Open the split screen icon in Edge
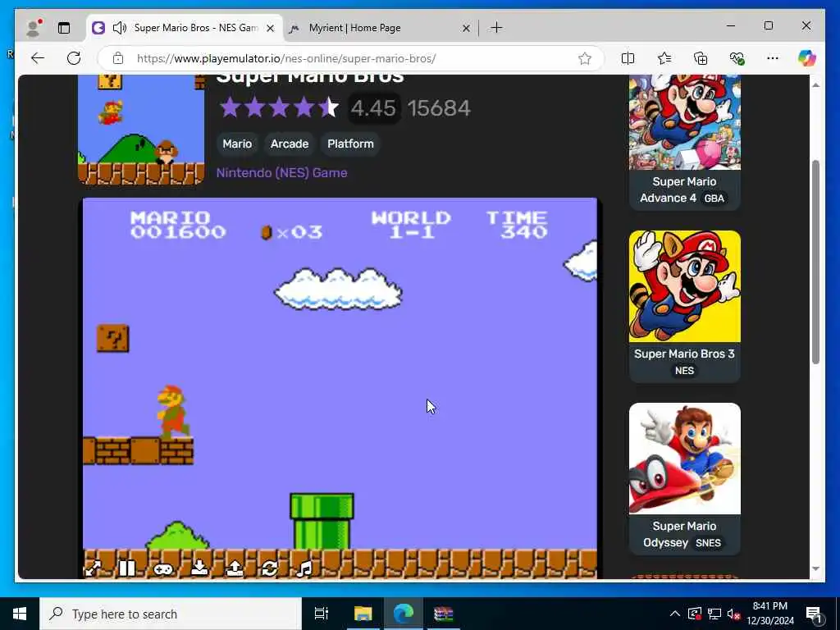Image resolution: width=840 pixels, height=630 pixels. pos(628,58)
